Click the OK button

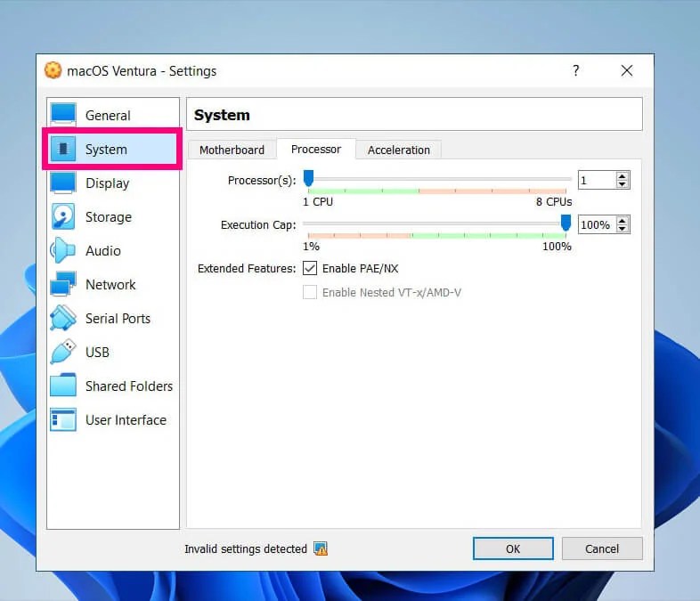click(513, 548)
